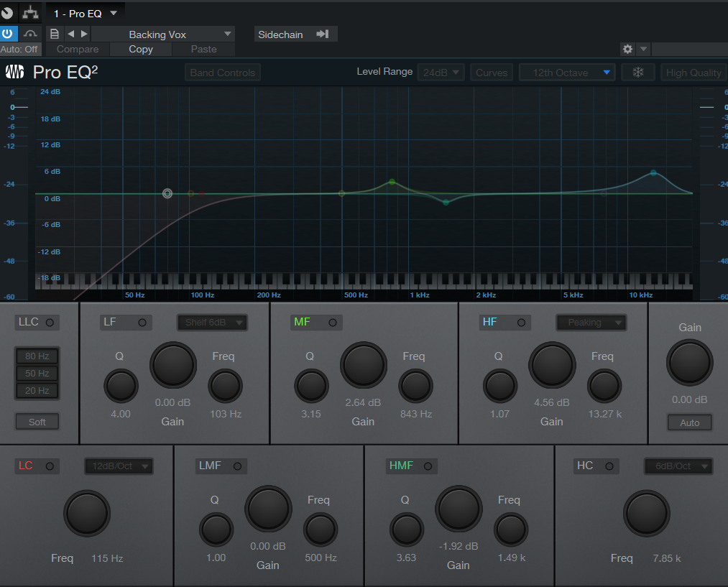Toggle the LC band on/off
Image resolution: width=728 pixels, height=587 pixels.
(x=50, y=466)
